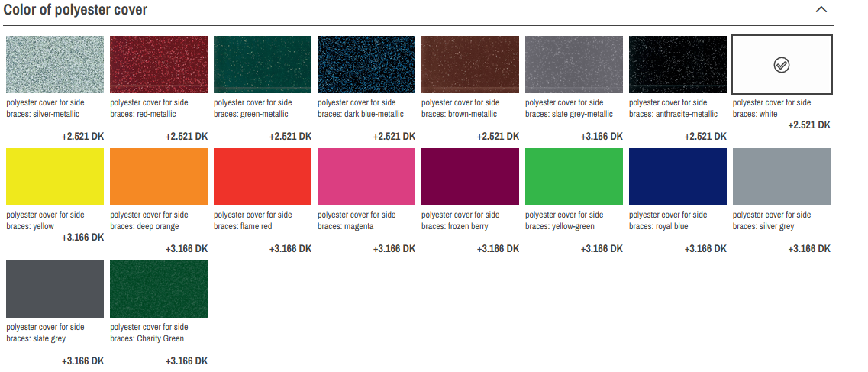This screenshot has height=372, width=868.
Task: Click the Color of polyester cover heading
Action: pyautogui.click(x=76, y=10)
